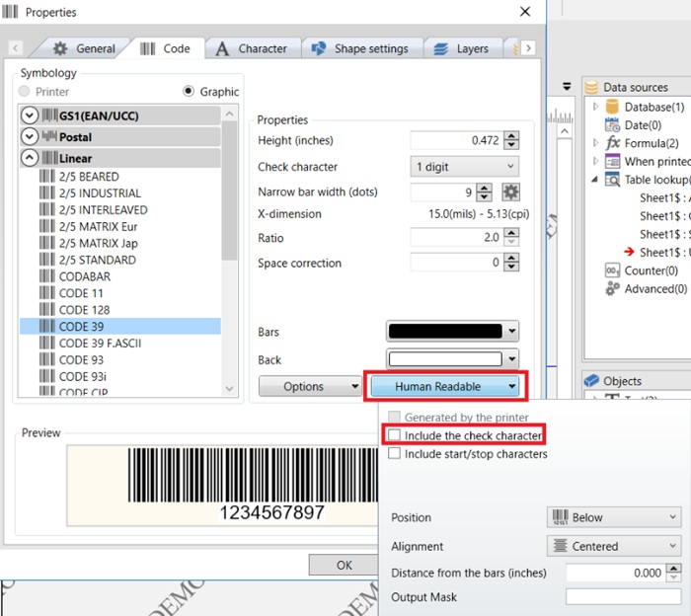Decrease the Narrow bar width value

(x=485, y=196)
